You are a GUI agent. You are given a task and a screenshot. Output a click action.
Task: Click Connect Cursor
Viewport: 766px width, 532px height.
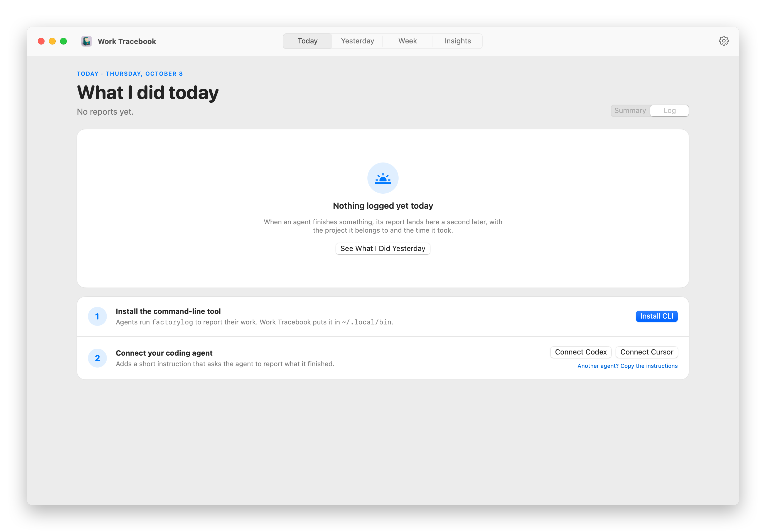tap(647, 352)
